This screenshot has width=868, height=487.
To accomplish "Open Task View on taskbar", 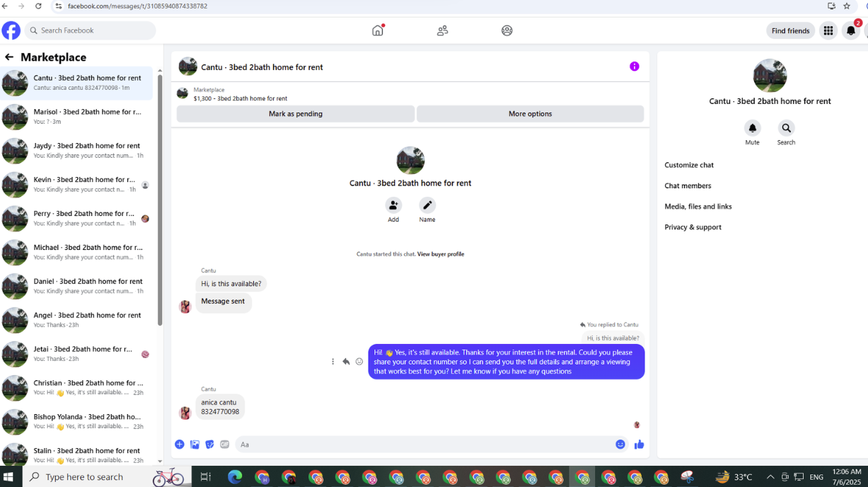I will tap(206, 477).
